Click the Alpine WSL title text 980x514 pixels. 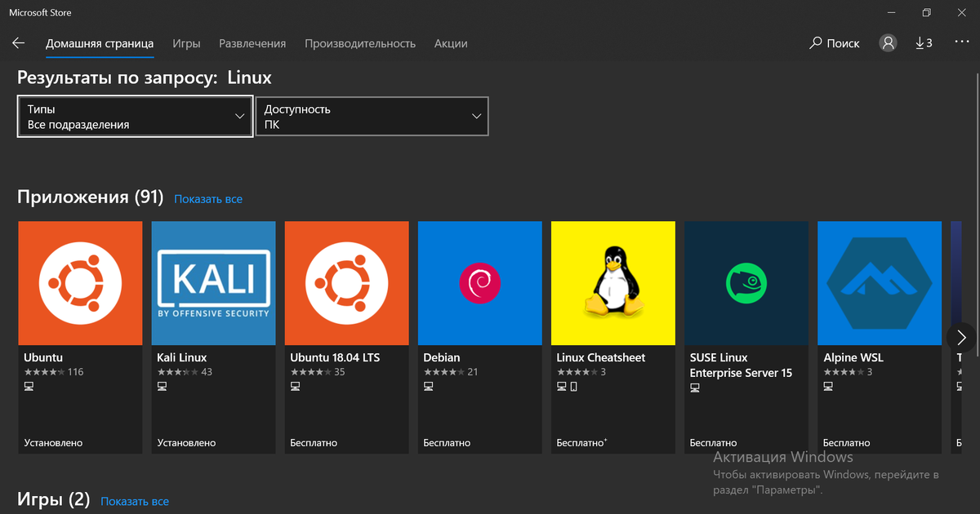tap(853, 357)
